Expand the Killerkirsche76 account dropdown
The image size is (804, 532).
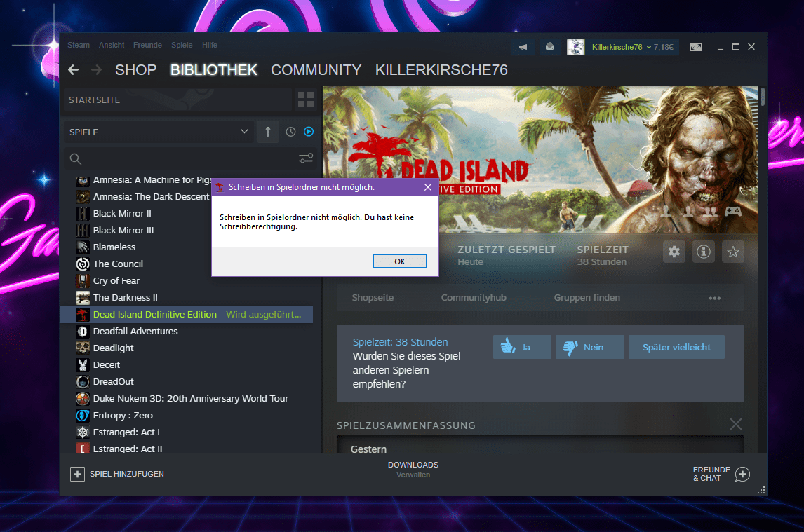[x=649, y=47]
